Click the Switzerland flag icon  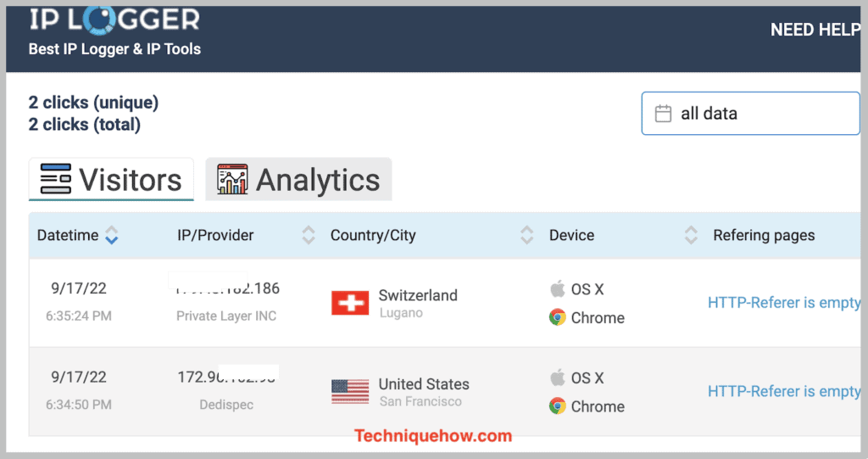click(350, 303)
